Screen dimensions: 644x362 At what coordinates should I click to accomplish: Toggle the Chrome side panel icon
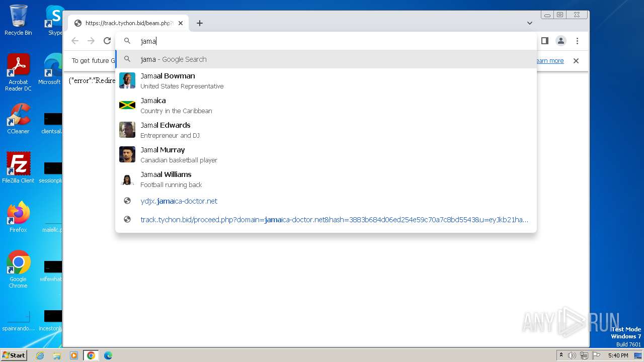pyautogui.click(x=544, y=41)
